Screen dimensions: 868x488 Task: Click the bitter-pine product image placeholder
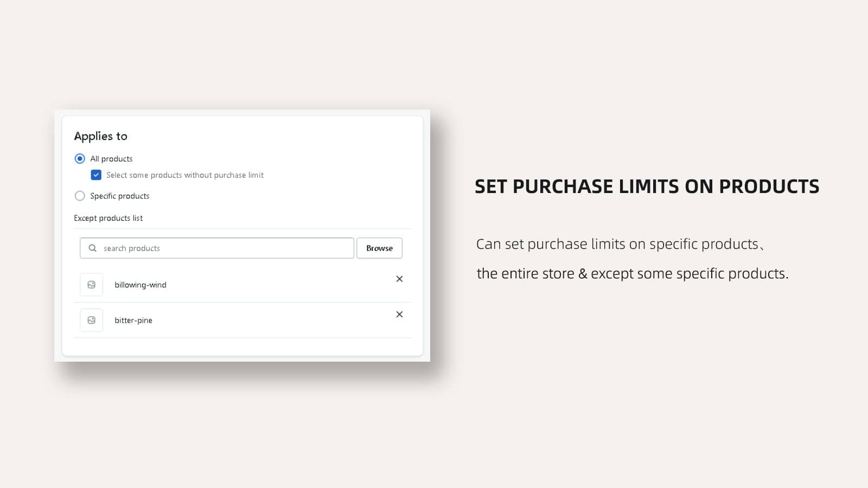coord(91,320)
